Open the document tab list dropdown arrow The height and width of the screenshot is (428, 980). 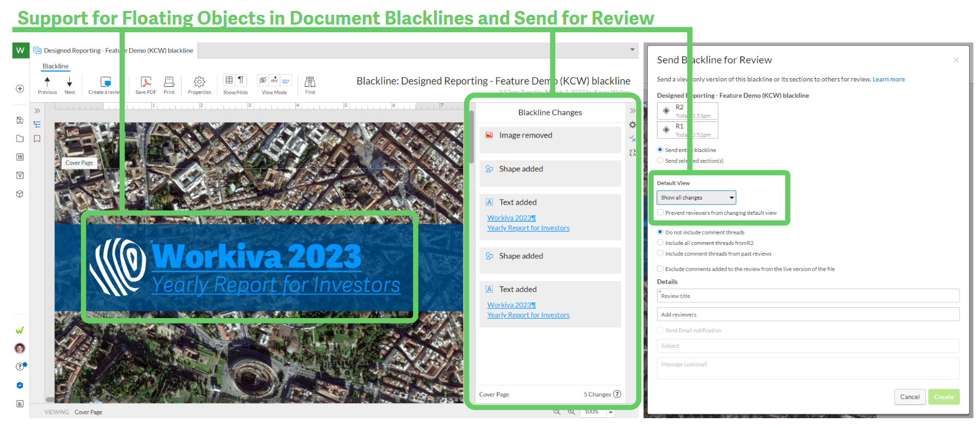pos(632,50)
